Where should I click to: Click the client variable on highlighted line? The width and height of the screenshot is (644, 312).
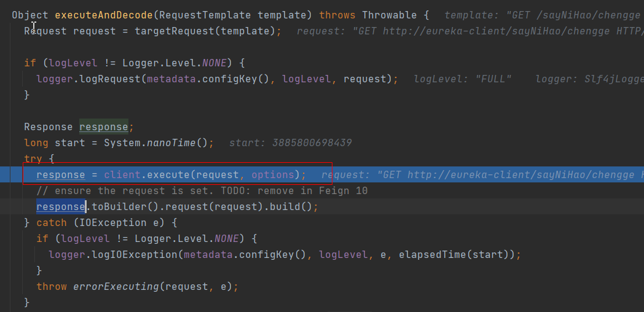coord(122,175)
